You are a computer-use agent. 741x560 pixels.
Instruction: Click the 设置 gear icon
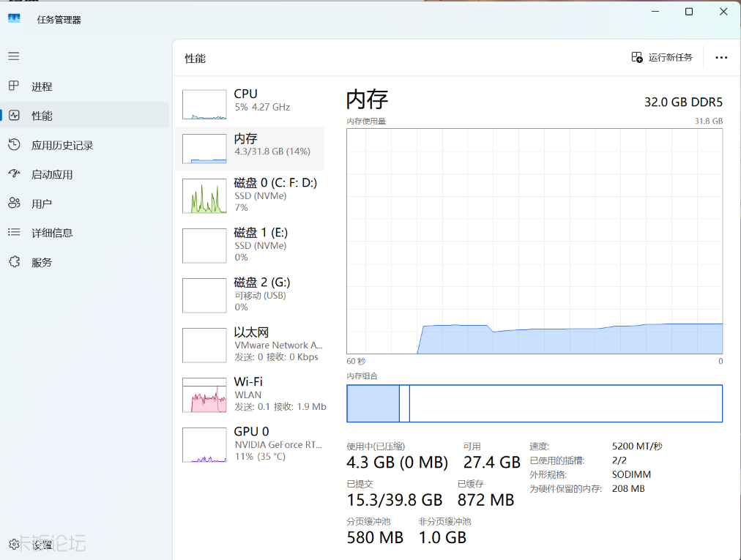tap(14, 544)
